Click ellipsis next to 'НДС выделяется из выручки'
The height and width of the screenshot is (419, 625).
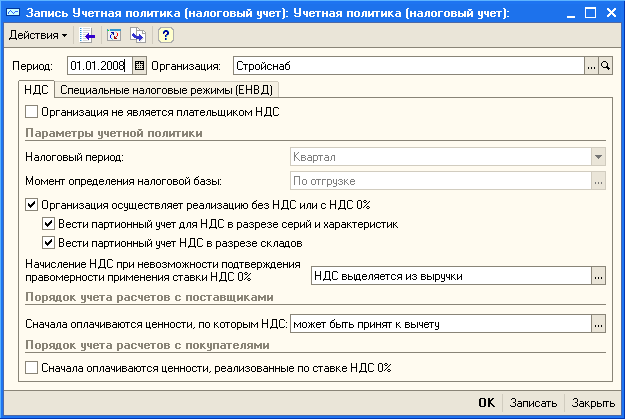click(599, 275)
